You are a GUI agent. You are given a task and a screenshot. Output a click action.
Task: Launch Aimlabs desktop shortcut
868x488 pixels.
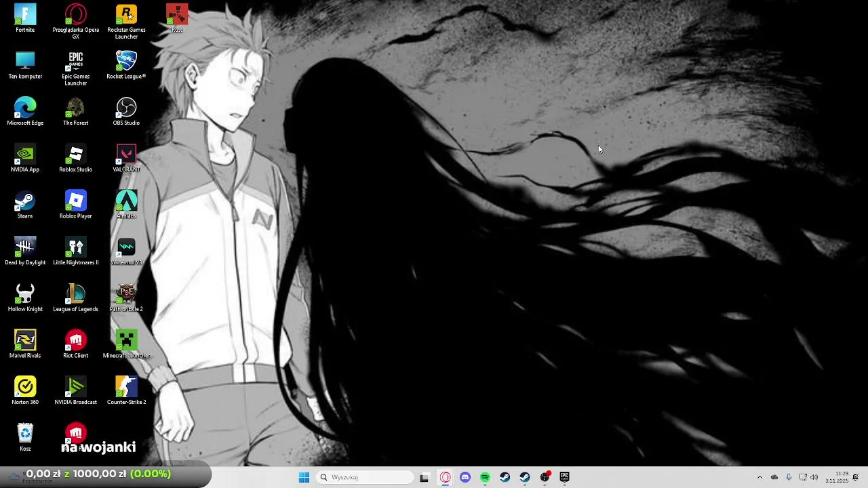click(x=126, y=205)
